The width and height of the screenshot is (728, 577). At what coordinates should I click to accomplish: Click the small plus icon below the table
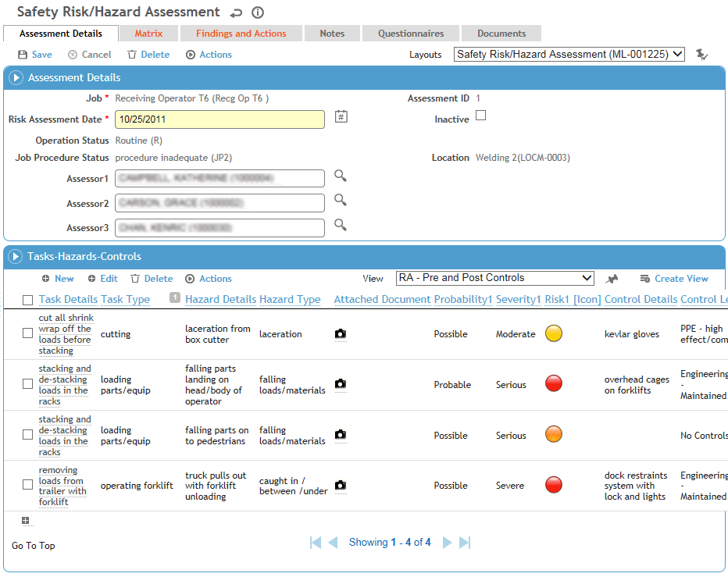pyautogui.click(x=26, y=521)
